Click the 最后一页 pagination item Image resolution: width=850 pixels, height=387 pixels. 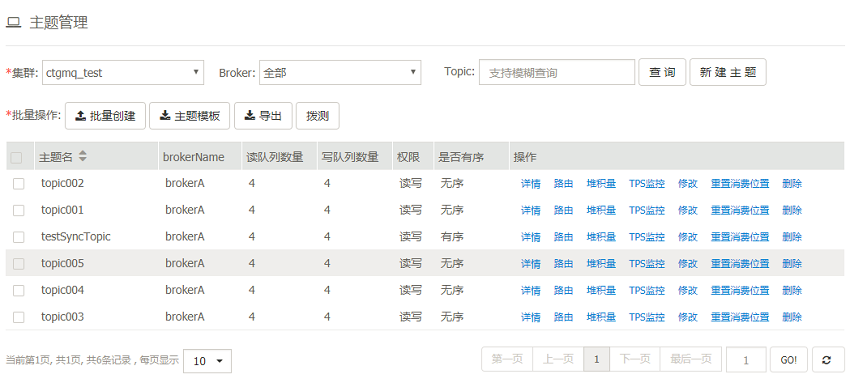pos(691,359)
